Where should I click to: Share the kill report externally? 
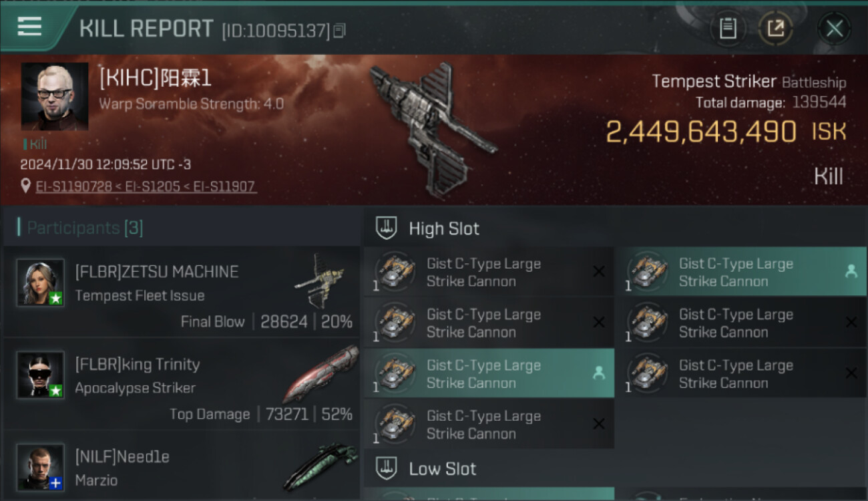point(776,29)
